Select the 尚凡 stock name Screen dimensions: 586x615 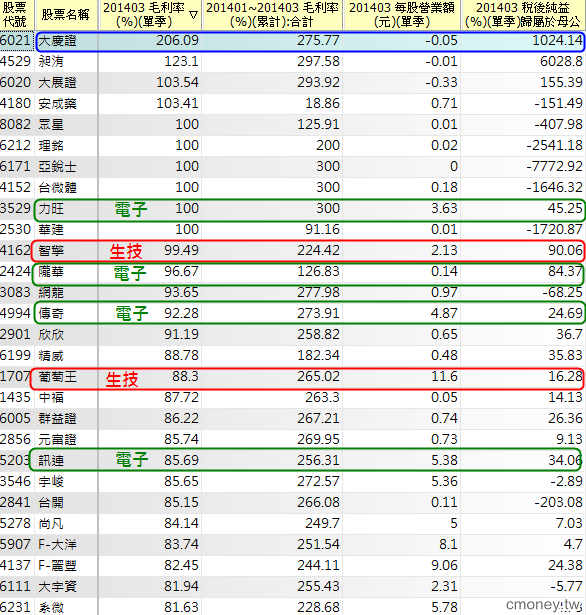click(51, 524)
